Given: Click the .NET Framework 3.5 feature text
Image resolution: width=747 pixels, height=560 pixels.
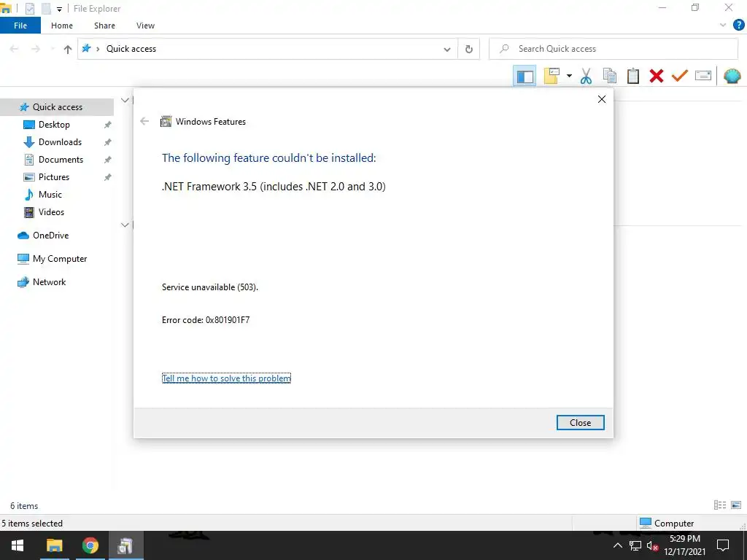Looking at the screenshot, I should 274,187.
